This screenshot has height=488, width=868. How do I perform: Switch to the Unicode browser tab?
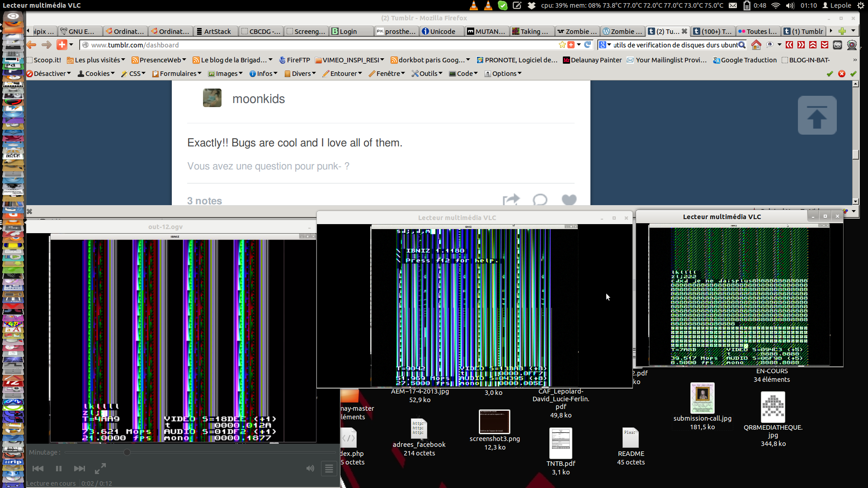pos(442,31)
